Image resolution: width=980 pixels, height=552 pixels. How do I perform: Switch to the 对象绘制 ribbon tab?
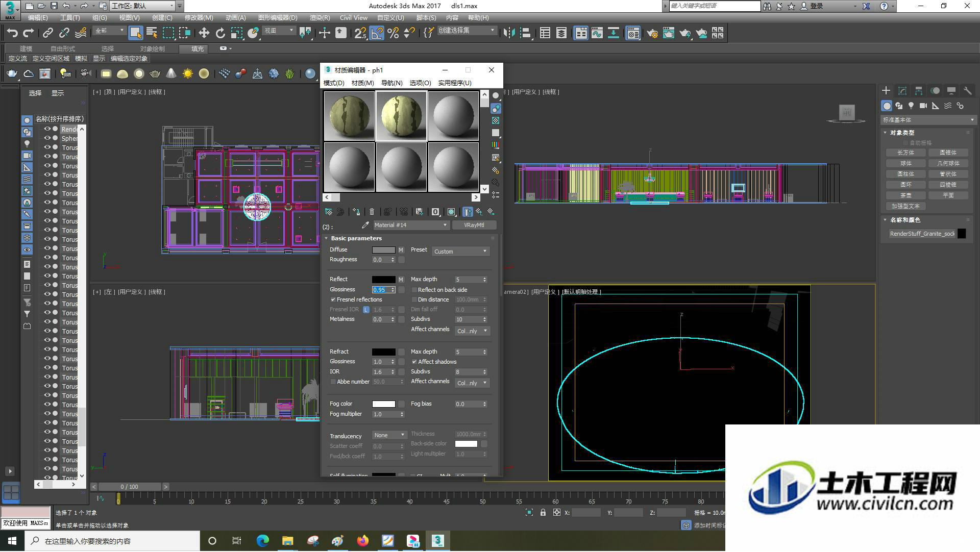pyautogui.click(x=153, y=49)
